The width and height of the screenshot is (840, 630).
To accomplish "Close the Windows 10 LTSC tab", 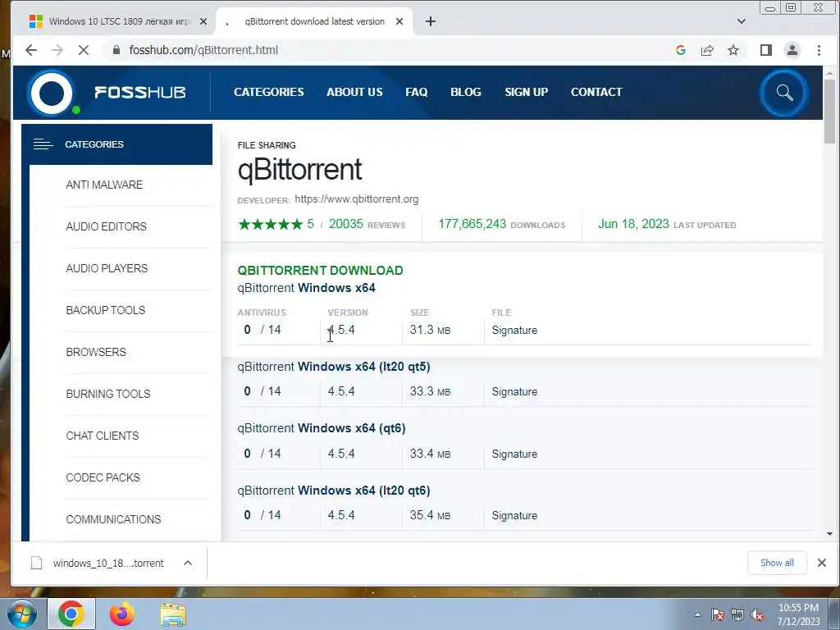I will coord(203,21).
